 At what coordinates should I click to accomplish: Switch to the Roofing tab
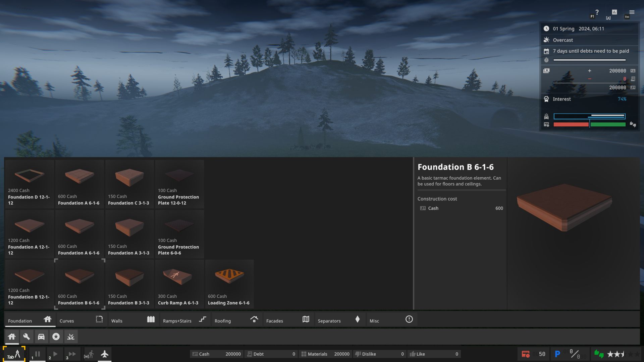click(x=236, y=319)
